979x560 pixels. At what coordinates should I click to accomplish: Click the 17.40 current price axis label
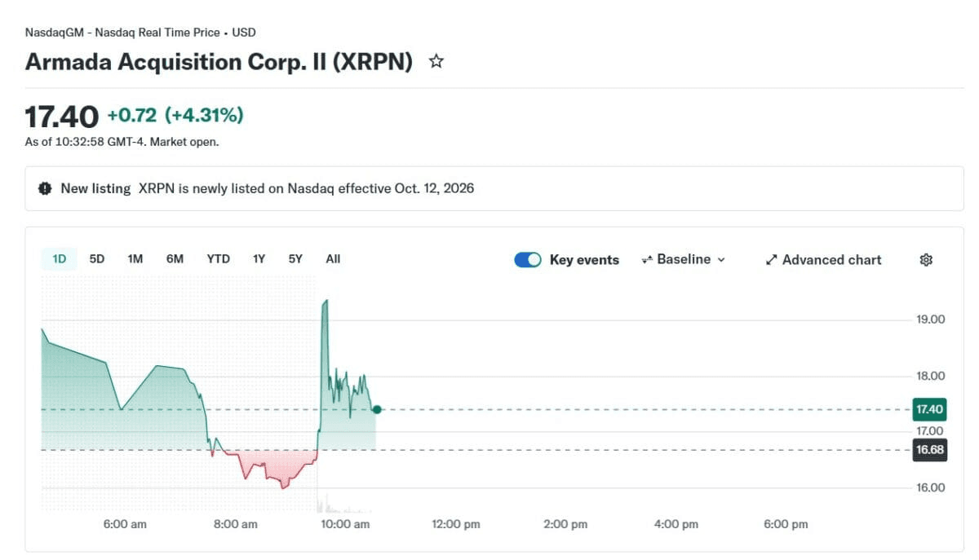click(x=930, y=409)
